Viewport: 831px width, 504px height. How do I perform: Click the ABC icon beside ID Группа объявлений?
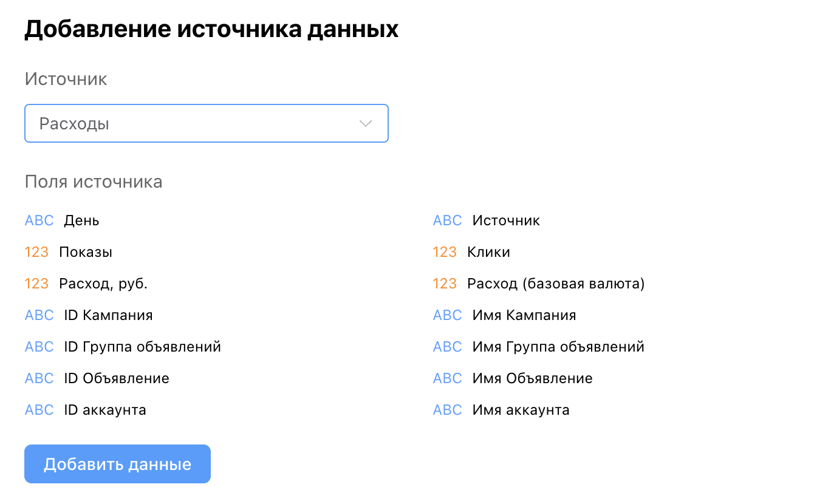point(39,346)
